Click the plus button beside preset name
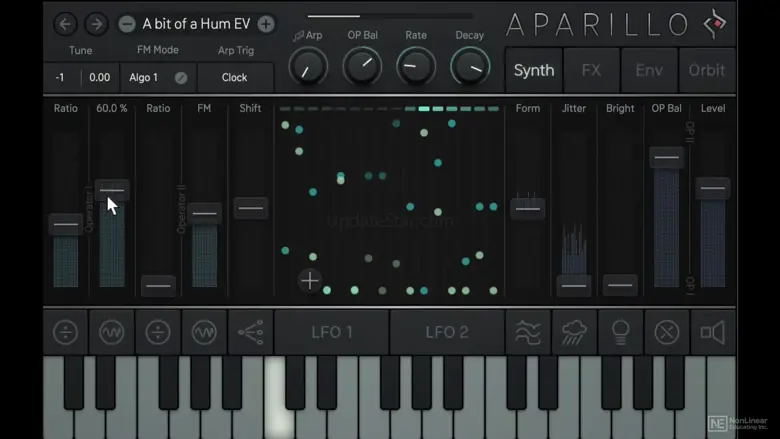Image resolution: width=780 pixels, height=439 pixels. click(266, 24)
